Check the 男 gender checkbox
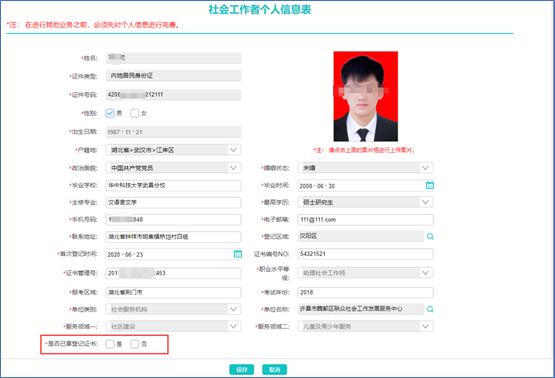This screenshot has height=378, width=555. [x=110, y=113]
